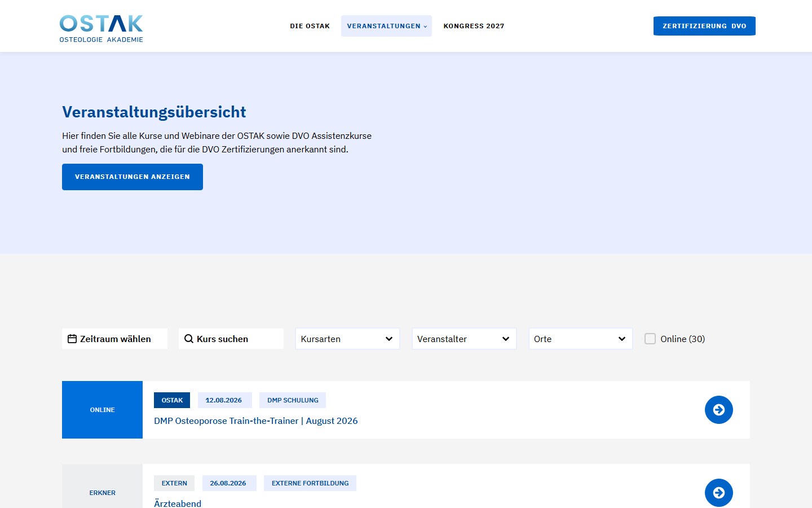812x508 pixels.
Task: Click the EXTERNE FORTBILDUNG tag
Action: 310,483
